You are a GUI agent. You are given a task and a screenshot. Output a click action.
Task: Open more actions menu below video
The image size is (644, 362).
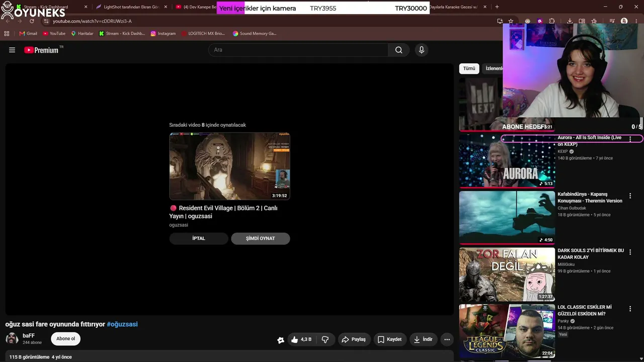point(447,339)
